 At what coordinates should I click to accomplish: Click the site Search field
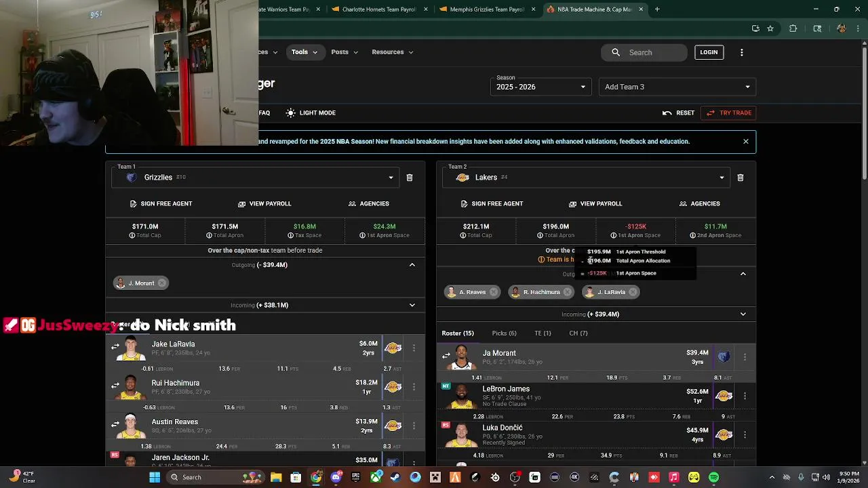coord(644,52)
